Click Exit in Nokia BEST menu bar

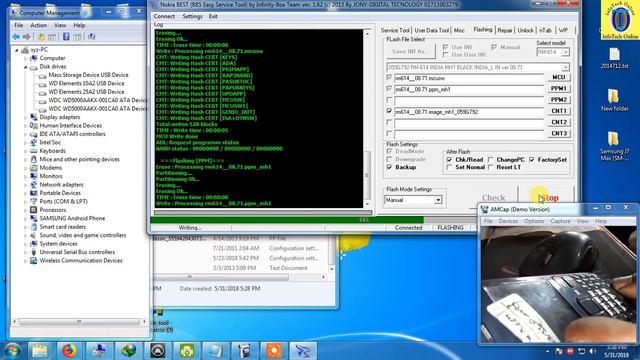213,16
